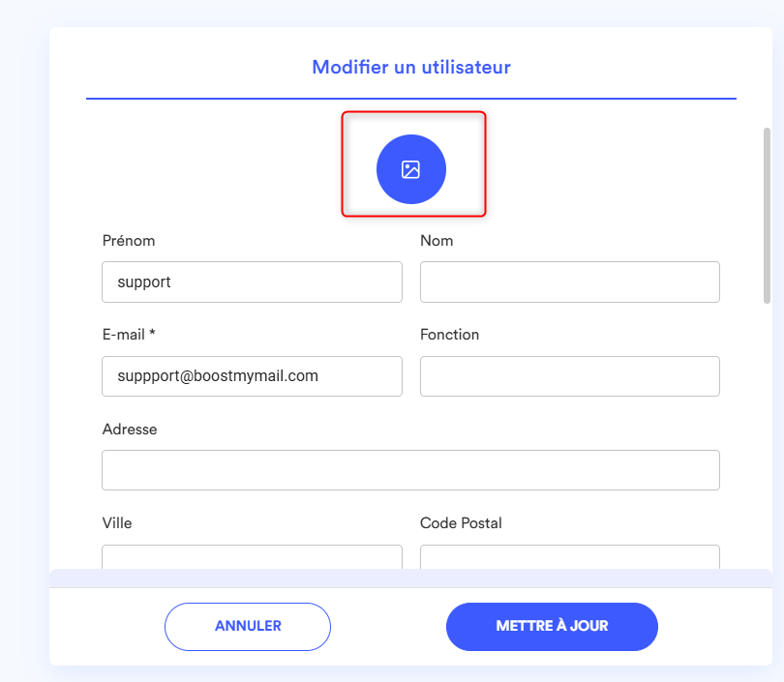Click the Prénom field label

click(129, 241)
